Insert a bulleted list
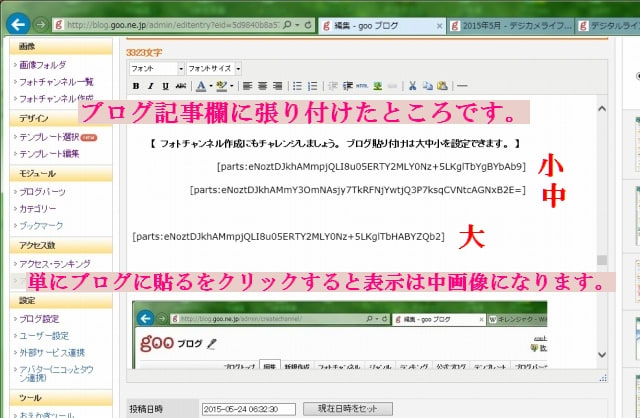640x418 pixels. tap(298, 86)
